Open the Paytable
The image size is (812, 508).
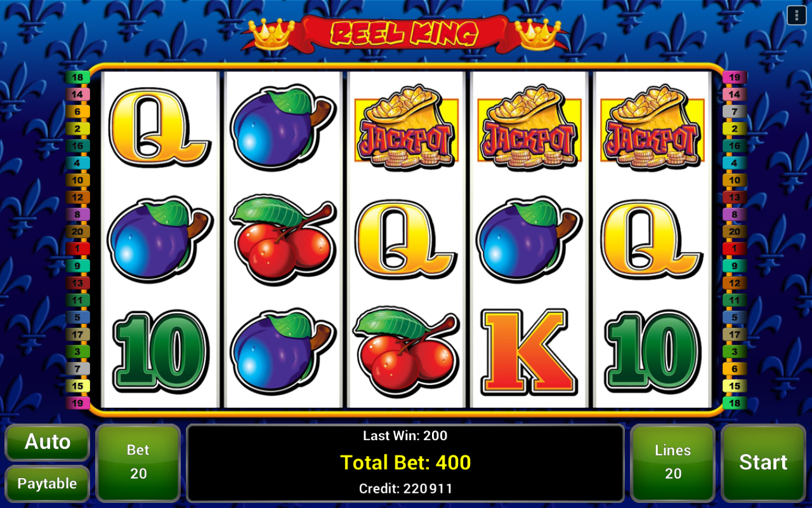[48, 483]
